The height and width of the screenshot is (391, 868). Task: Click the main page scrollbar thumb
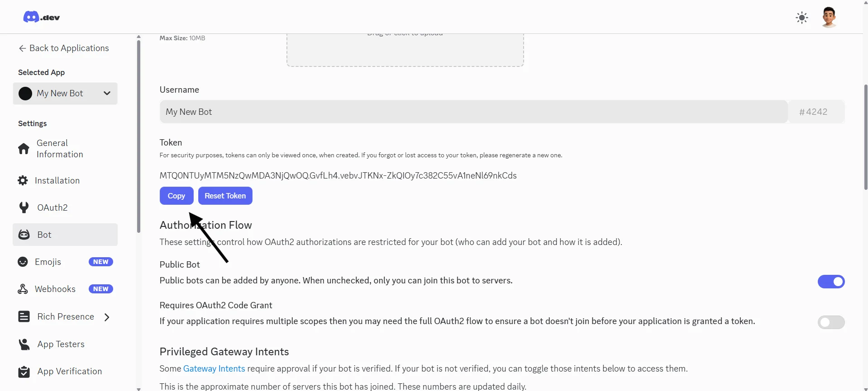point(865,137)
